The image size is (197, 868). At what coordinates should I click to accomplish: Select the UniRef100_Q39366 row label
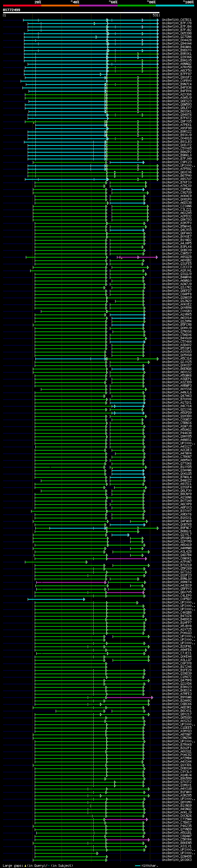click(x=177, y=57)
